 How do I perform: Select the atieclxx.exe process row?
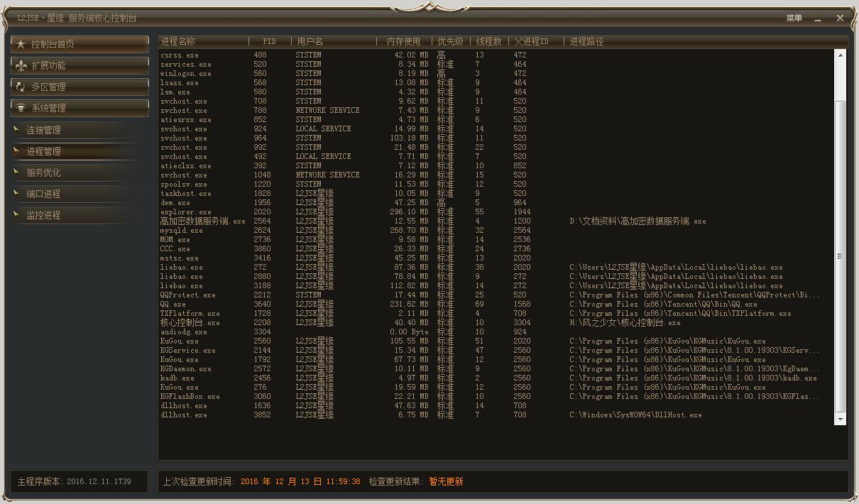(495, 165)
